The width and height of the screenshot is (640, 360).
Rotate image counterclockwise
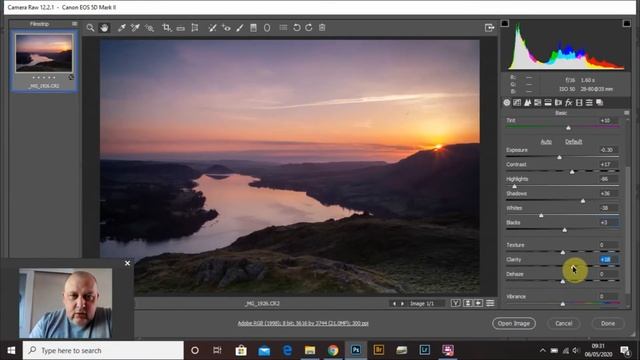[x=297, y=28]
